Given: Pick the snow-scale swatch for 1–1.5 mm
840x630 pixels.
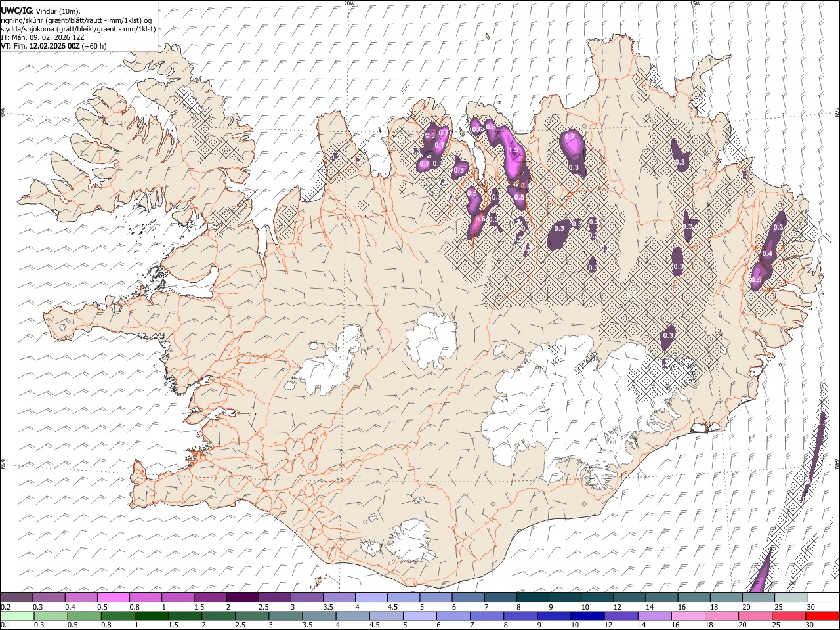Looking at the screenshot, I should pos(177,597).
